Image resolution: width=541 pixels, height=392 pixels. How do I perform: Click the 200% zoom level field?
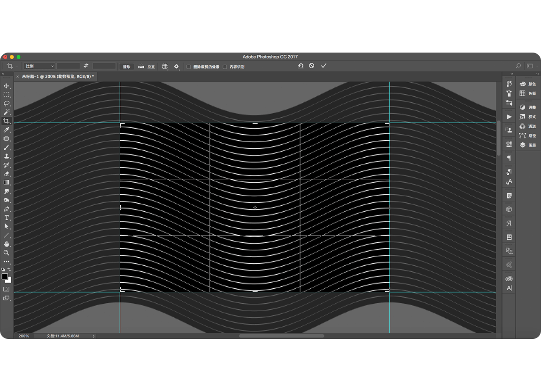point(24,336)
